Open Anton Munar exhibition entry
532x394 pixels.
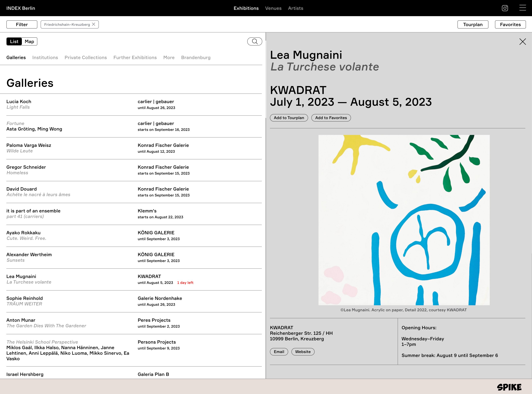[134, 323]
